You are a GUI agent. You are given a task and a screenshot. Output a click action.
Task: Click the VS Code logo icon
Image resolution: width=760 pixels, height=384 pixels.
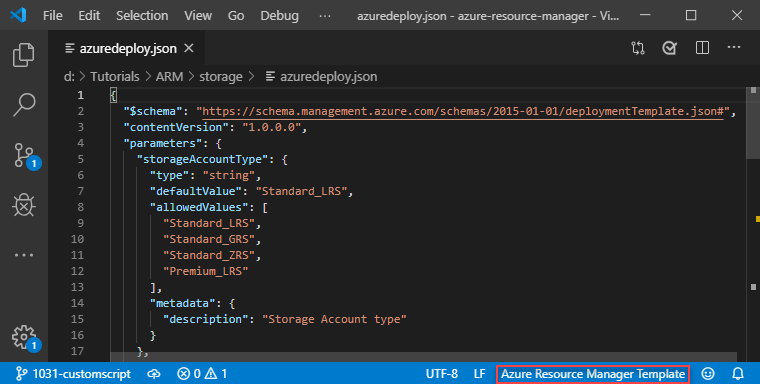click(18, 15)
